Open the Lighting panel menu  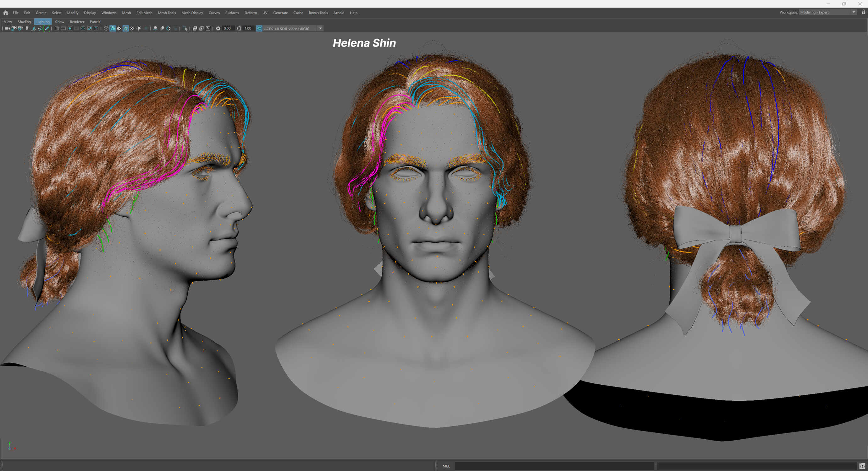point(43,22)
